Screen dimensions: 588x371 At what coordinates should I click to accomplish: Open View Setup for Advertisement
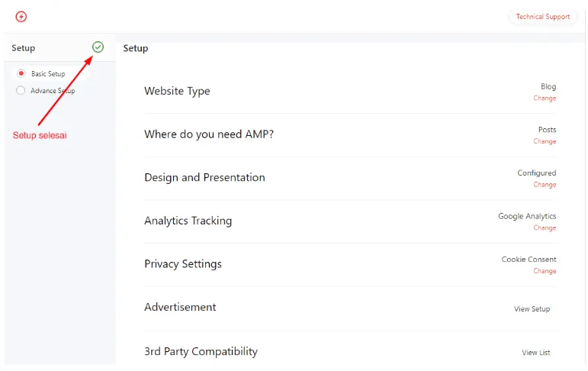pyautogui.click(x=532, y=309)
